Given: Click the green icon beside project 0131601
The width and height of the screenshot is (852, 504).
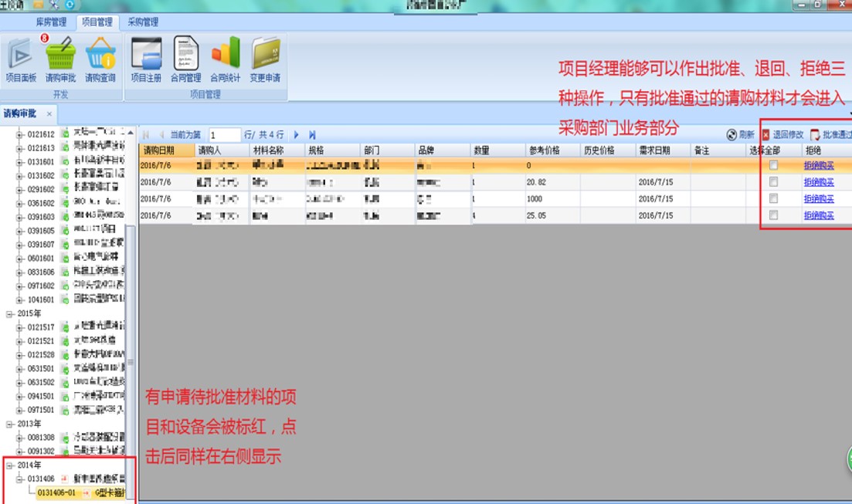Looking at the screenshot, I should point(65,161).
